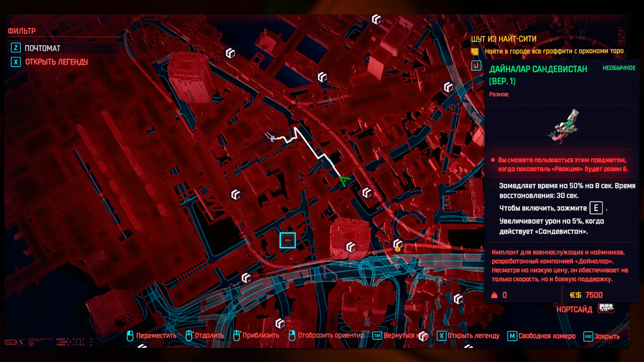
Task: Click the ESC key icon
Action: pos(588,336)
